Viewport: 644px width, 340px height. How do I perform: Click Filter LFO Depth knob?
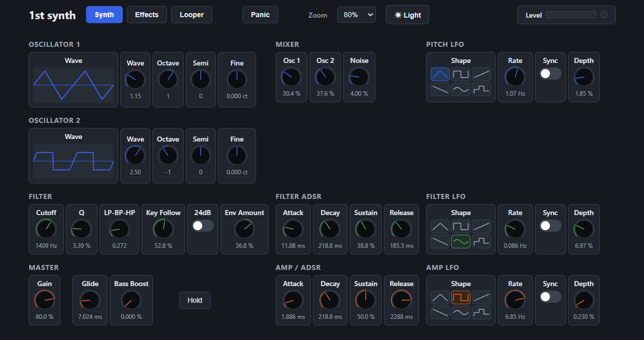[x=584, y=229]
